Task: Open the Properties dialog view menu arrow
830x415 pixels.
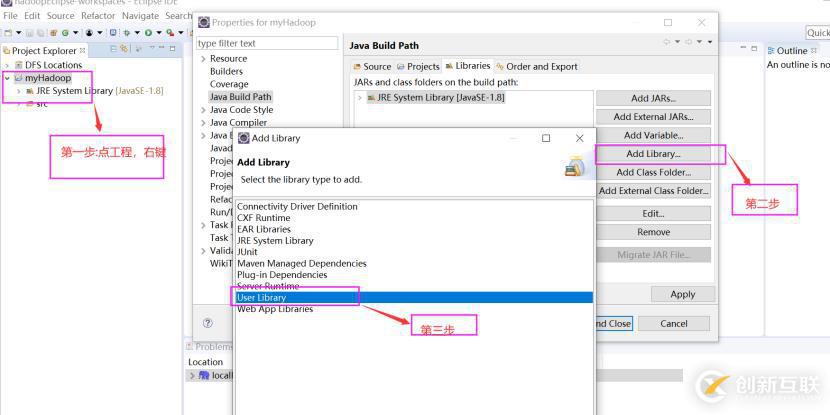Action: coord(710,42)
